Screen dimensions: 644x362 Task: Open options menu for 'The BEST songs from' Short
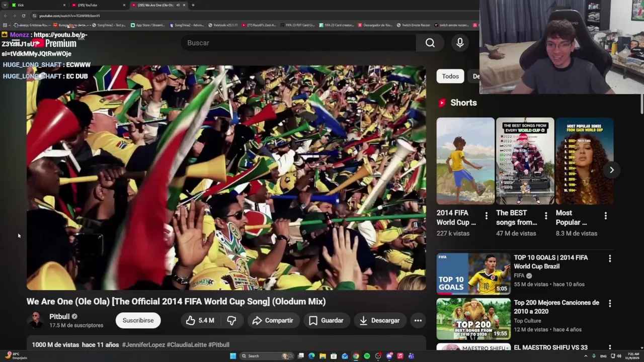pos(546,216)
